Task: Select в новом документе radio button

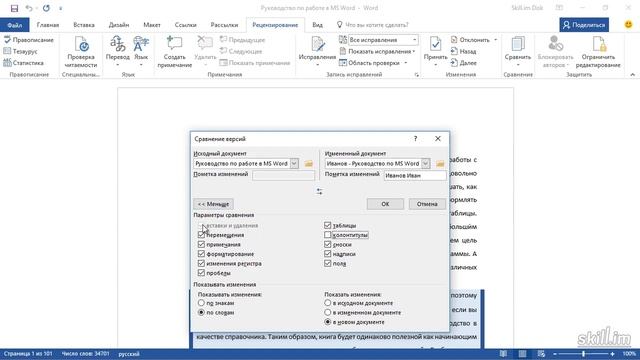Action: [327, 322]
